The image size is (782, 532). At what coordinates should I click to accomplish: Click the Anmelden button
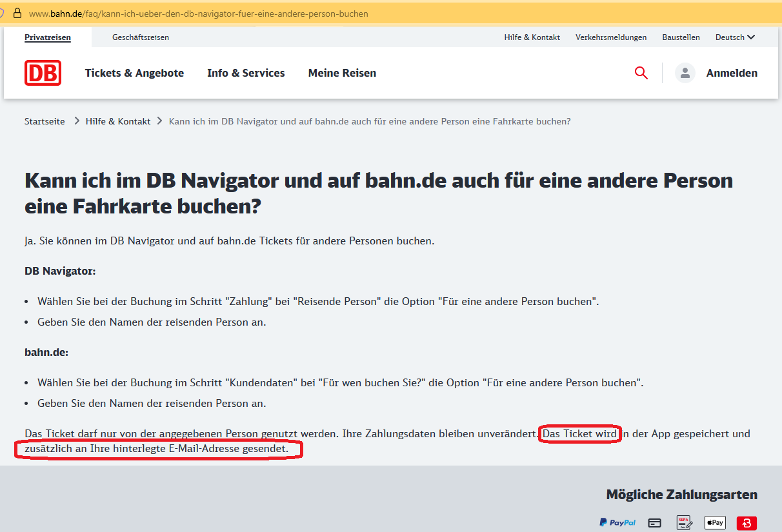(732, 73)
